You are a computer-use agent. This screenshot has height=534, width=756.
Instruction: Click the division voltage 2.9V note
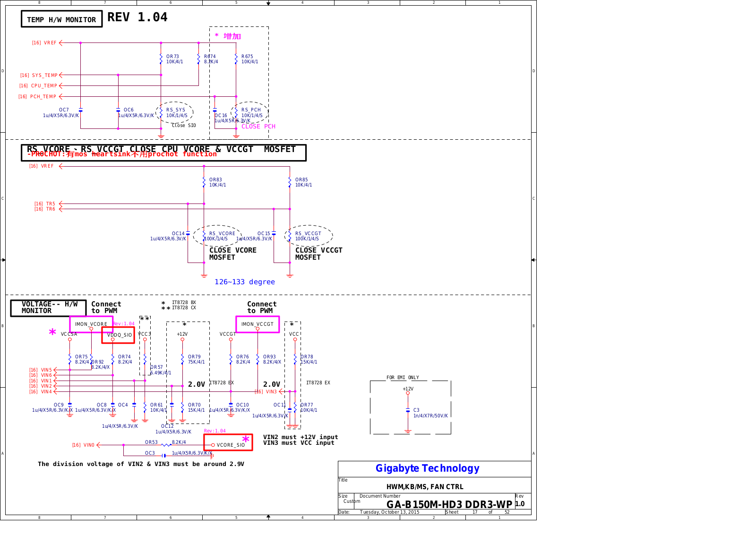[x=141, y=464]
